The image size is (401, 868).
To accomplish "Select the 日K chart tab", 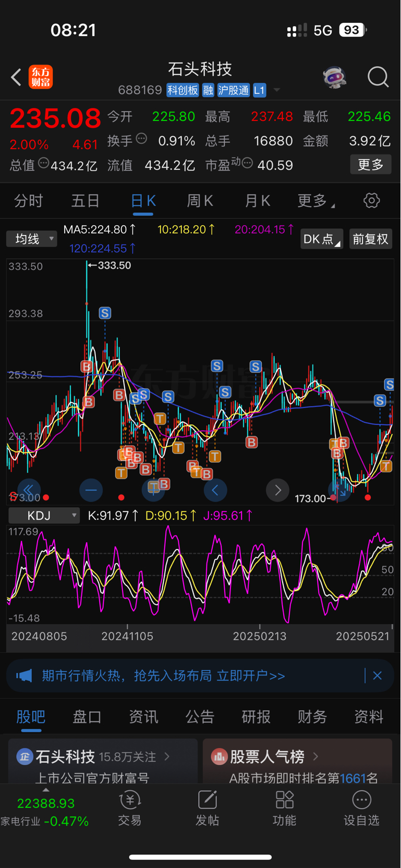I will (x=143, y=201).
